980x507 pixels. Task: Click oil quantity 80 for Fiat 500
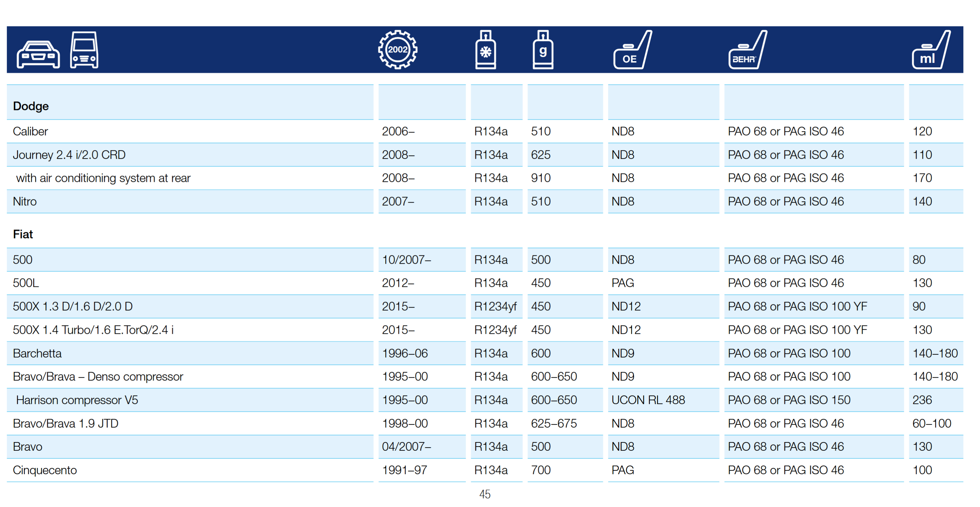919,260
